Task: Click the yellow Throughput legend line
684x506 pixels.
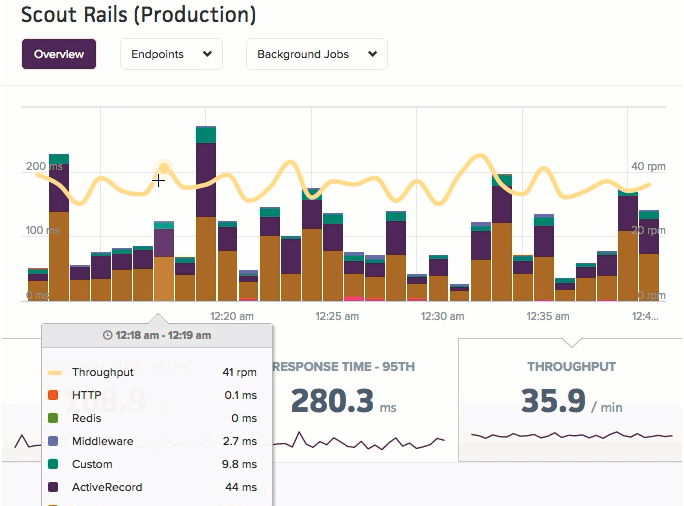Action: (x=55, y=373)
